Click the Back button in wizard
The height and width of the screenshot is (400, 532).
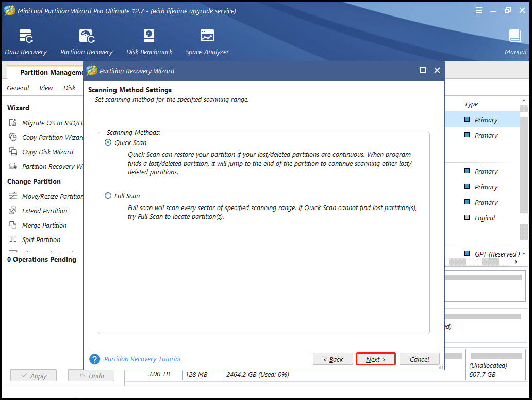[333, 359]
